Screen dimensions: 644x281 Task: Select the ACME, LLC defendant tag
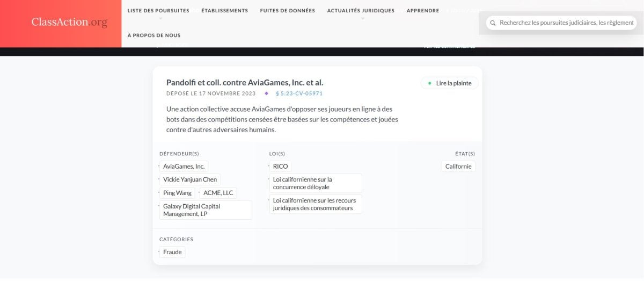click(x=218, y=193)
